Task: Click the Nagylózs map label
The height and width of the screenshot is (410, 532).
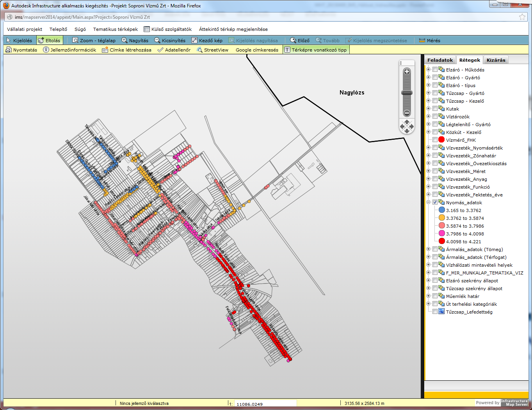Action: [x=352, y=93]
